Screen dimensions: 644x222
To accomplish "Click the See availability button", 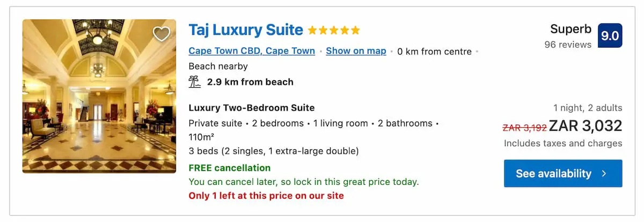I will point(563,174).
